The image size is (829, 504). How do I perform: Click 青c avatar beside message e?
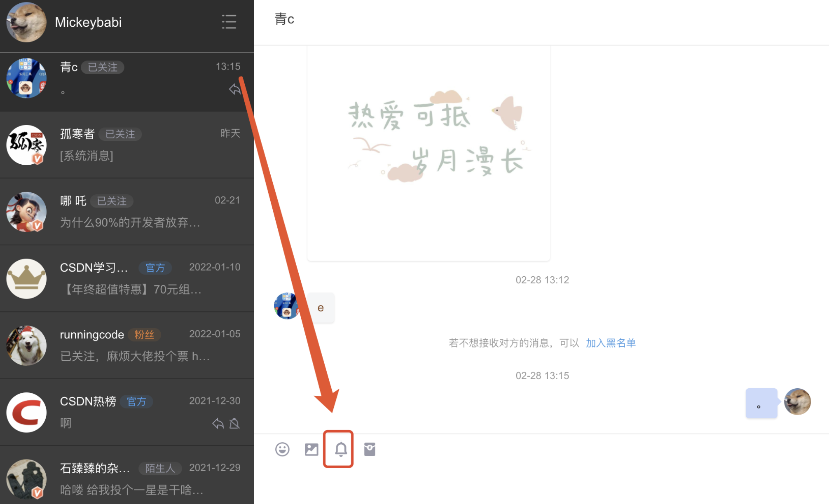(286, 306)
